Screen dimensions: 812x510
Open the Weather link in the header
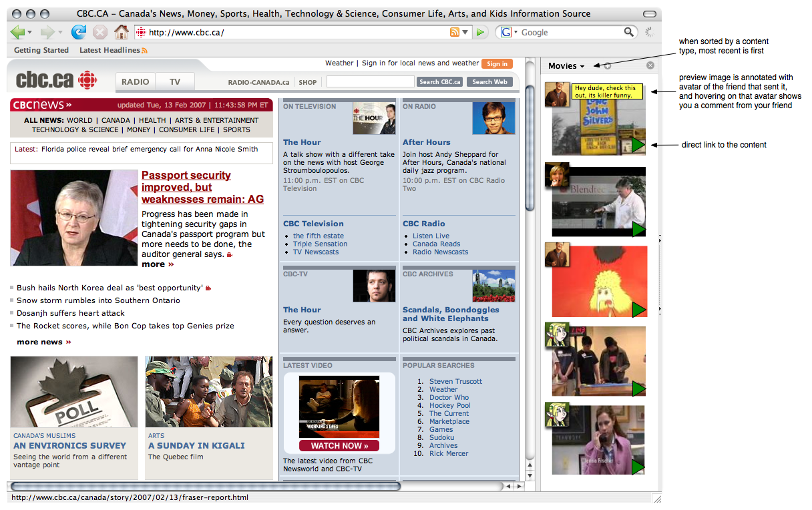(339, 63)
